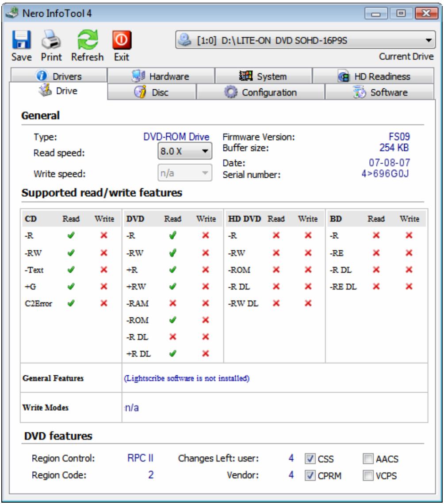Click Write Modes n/a value
The image size is (444, 504).
point(132,408)
